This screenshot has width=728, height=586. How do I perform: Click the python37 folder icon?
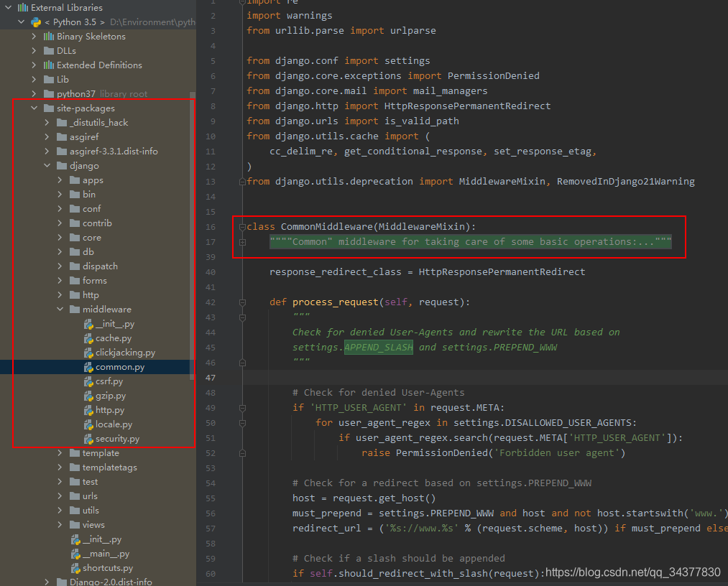[49, 94]
